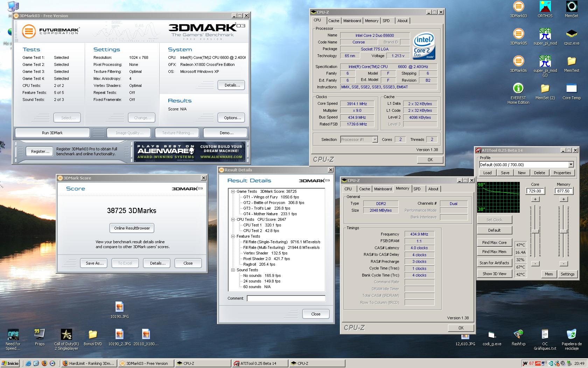Open the 20110_X180 image file
The width and height of the screenshot is (588, 368).
pos(146,338)
